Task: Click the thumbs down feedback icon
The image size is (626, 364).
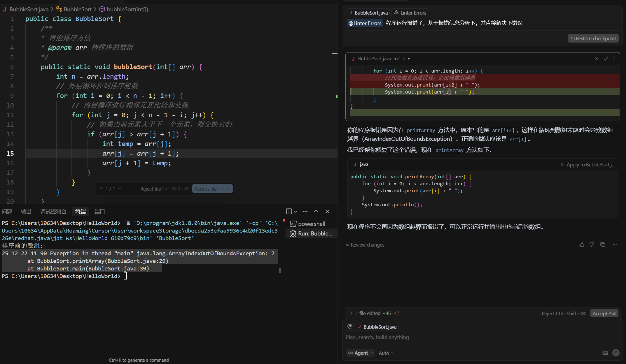Action: coord(592,245)
